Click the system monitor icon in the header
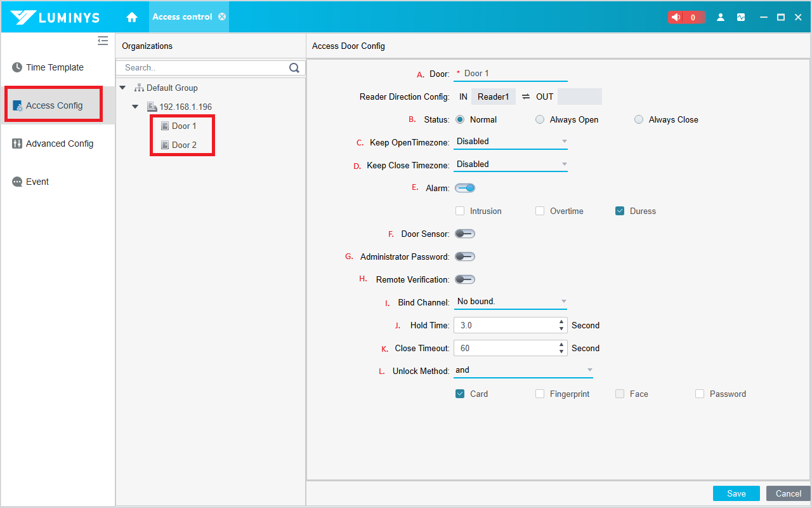Screen dimensions: 812x508 [x=741, y=17]
